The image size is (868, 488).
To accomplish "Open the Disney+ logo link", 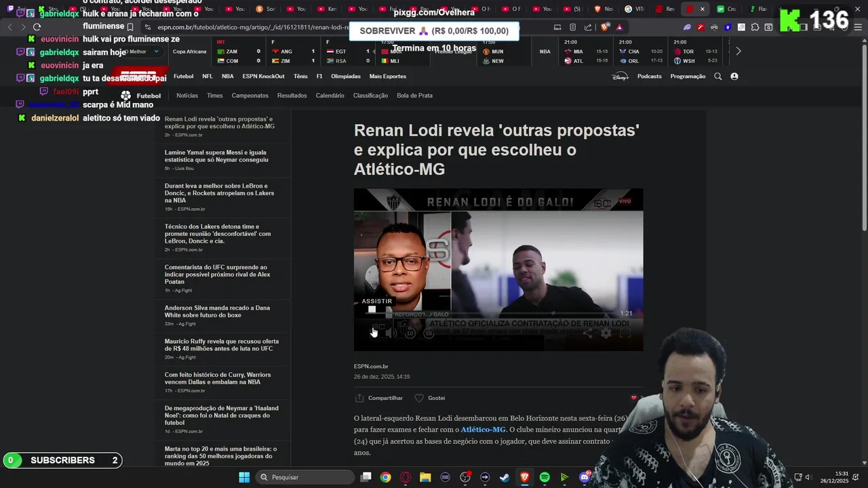I will tap(620, 77).
